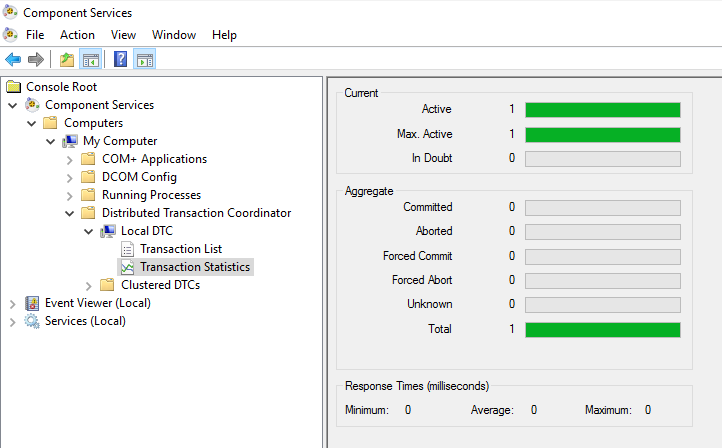Click the Computers folder icon
This screenshot has height=448, width=722.
pyautogui.click(x=50, y=123)
